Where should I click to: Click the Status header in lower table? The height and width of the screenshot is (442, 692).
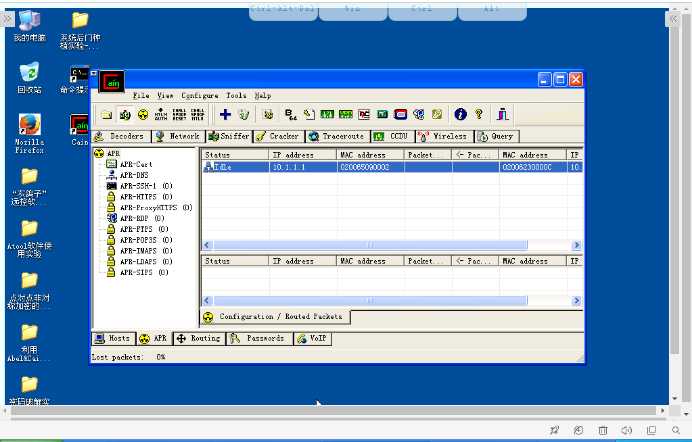(235, 261)
